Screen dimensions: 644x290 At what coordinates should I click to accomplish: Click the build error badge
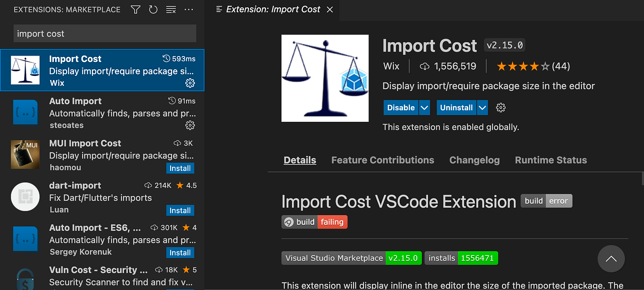(546, 201)
